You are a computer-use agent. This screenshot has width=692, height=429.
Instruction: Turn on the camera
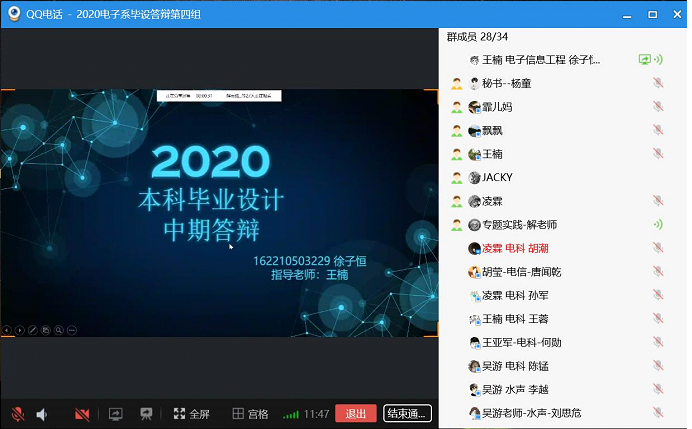coord(82,414)
